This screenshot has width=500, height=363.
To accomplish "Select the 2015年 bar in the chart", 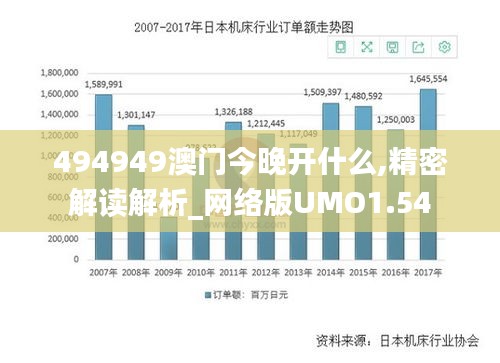I will point(363,183).
